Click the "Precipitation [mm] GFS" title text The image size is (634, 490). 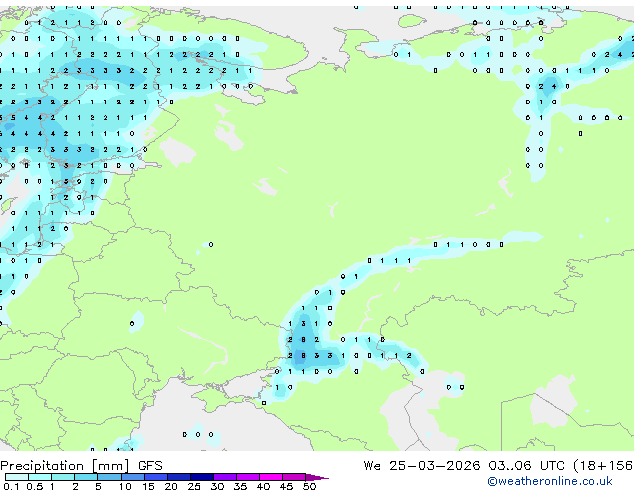tap(81, 466)
